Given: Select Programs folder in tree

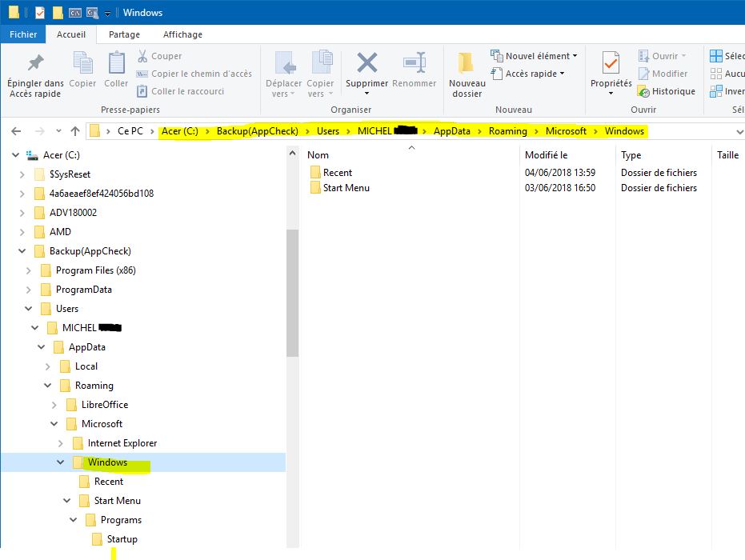Looking at the screenshot, I should point(114,520).
